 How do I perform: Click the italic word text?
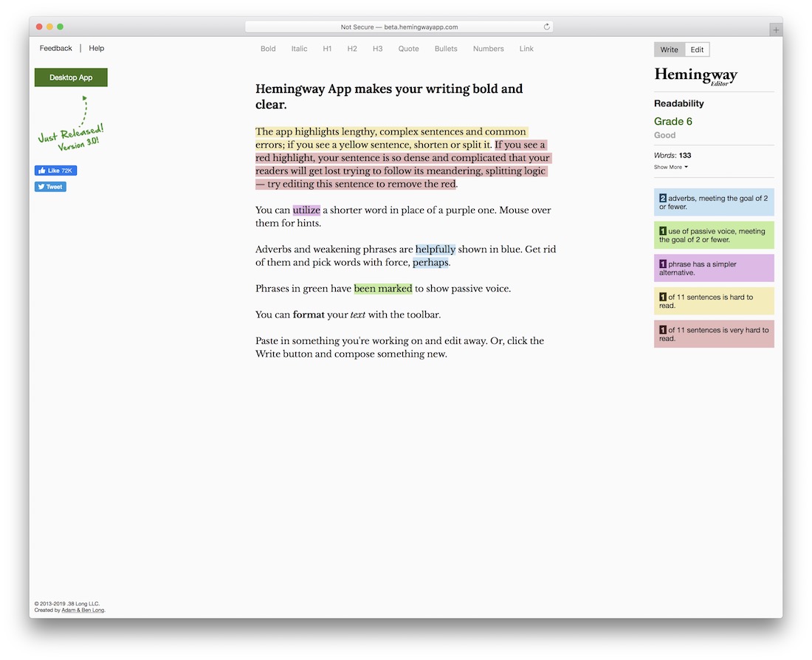click(358, 314)
